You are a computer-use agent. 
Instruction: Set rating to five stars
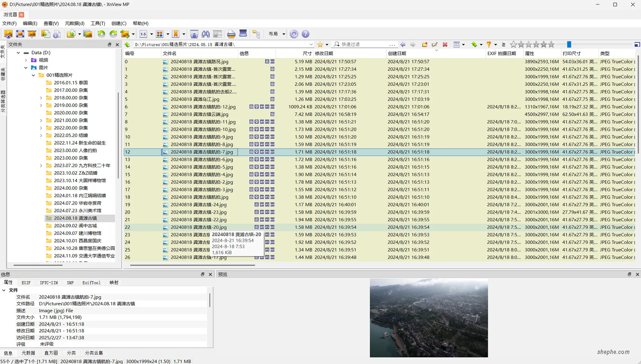click(551, 44)
